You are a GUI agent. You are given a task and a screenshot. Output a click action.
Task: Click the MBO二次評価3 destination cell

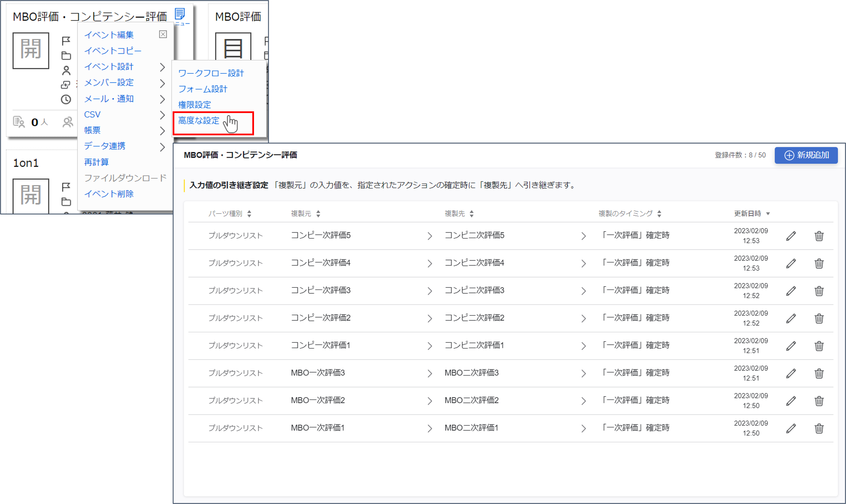click(472, 373)
